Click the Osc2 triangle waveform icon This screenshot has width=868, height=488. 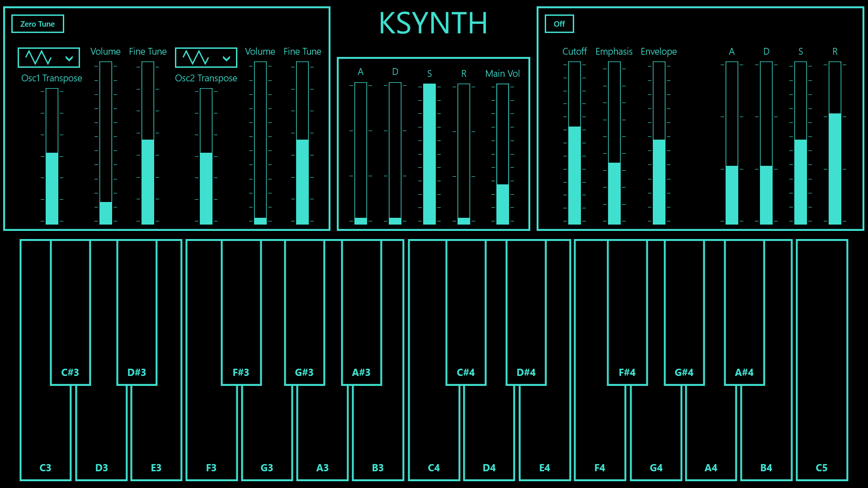[x=196, y=58]
